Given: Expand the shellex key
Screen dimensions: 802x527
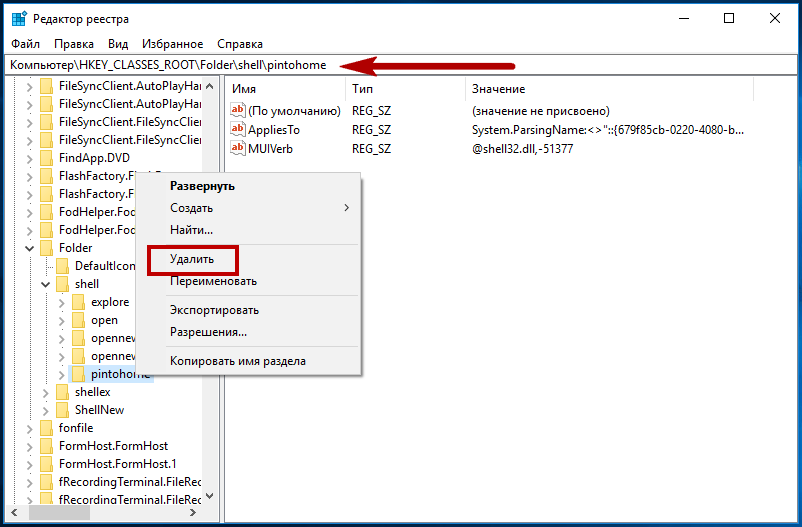Looking at the screenshot, I should point(46,393).
